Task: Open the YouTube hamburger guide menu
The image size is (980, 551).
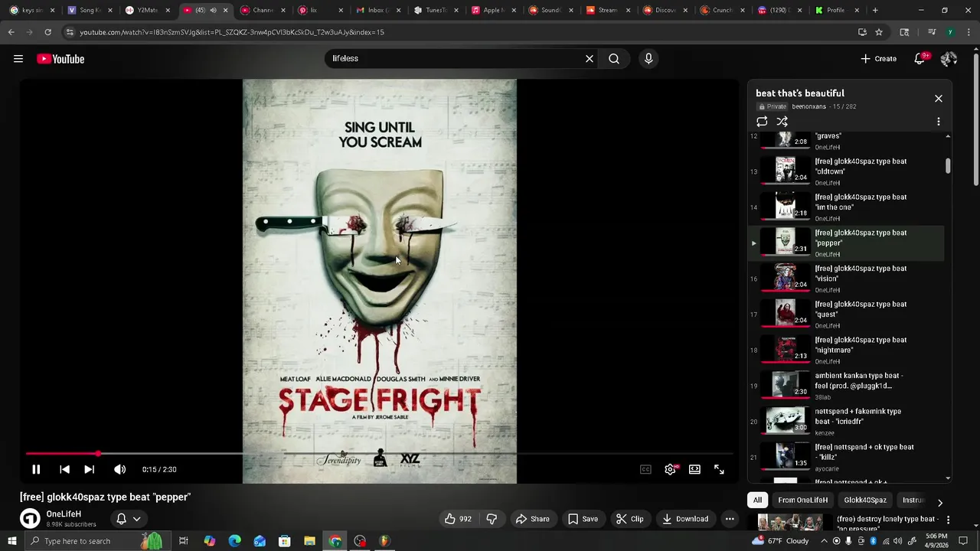Action: (x=18, y=59)
